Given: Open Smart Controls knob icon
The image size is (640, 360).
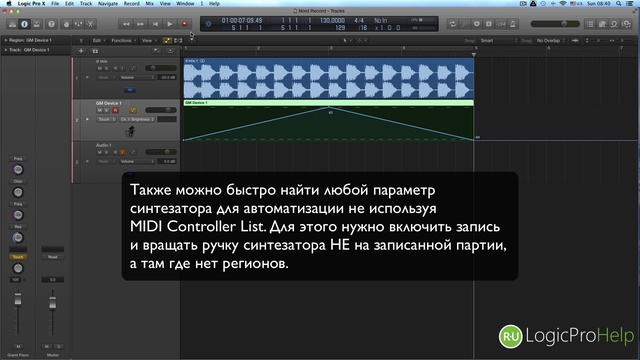Looking at the screenshot, I should pyautogui.click(x=66, y=24).
